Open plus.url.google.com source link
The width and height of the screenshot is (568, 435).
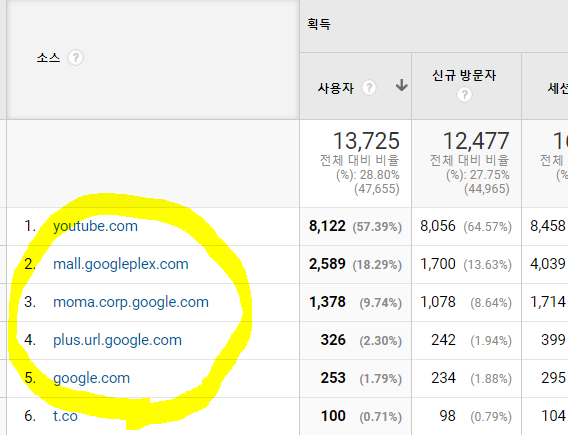pos(117,340)
